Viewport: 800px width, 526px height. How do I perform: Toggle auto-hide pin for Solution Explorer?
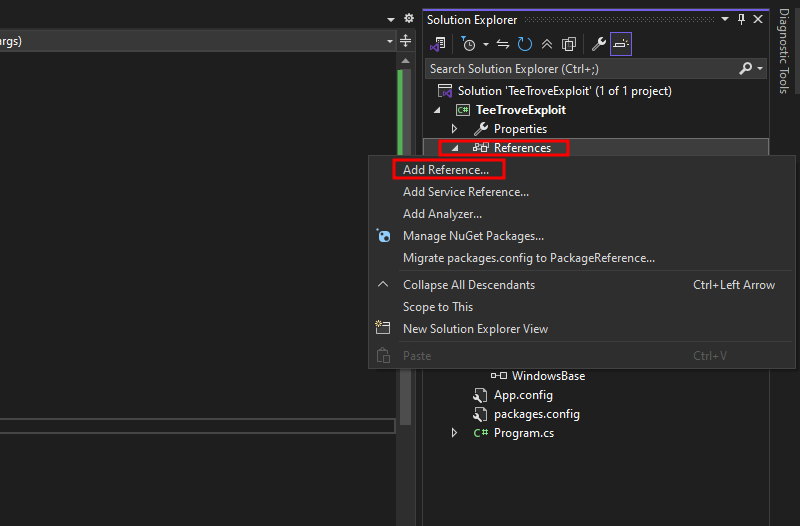[x=741, y=19]
